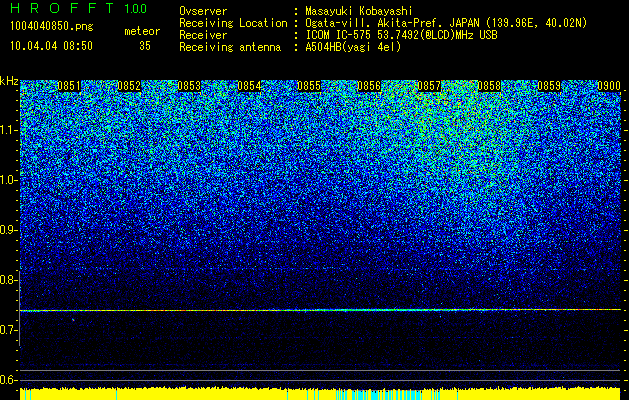Click the 1.0 kHz axis label
The image size is (629, 400).
9,180
